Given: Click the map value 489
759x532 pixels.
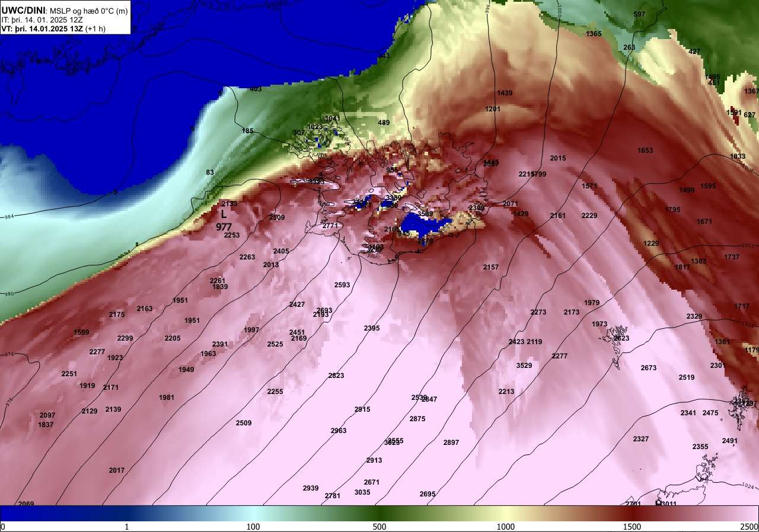Looking at the screenshot, I should [384, 123].
